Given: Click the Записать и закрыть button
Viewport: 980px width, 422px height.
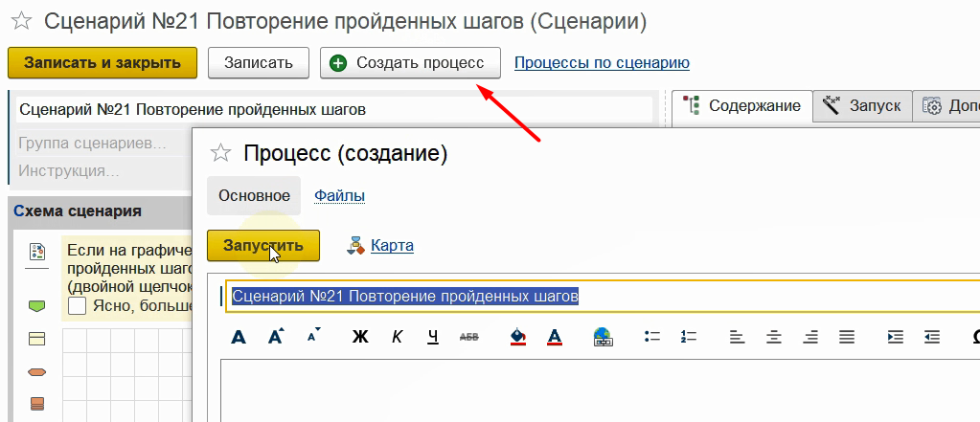Looking at the screenshot, I should (x=103, y=63).
